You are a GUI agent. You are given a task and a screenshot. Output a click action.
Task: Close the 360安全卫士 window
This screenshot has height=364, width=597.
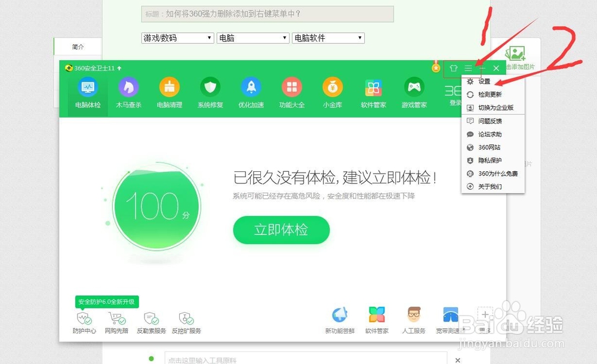point(496,68)
